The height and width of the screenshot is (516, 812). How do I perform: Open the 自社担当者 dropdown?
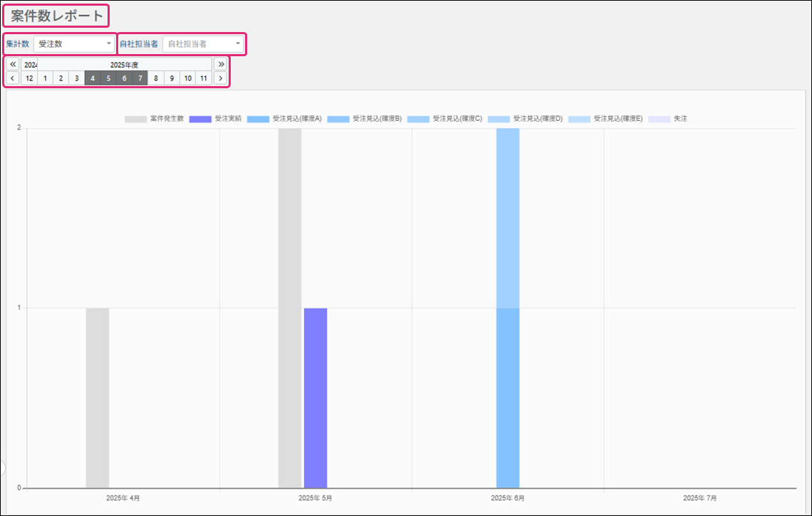[204, 44]
